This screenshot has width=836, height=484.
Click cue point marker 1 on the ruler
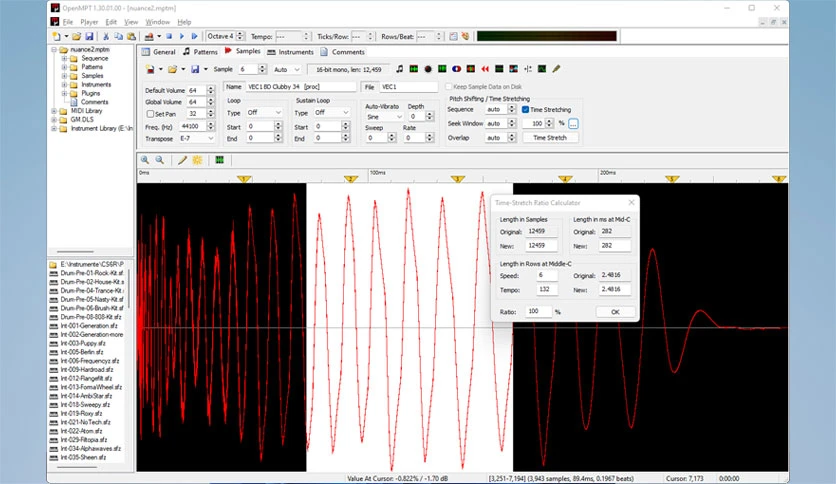[x=244, y=179]
